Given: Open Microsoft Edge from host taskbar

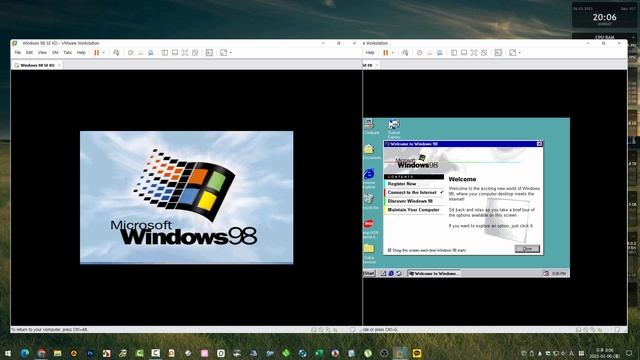Looking at the screenshot, I should click(x=25, y=353).
